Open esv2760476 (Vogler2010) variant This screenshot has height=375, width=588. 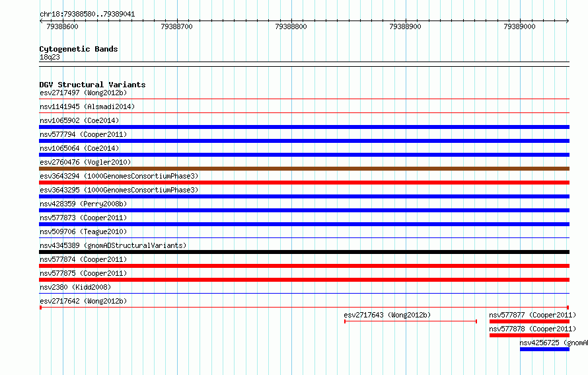tap(85, 162)
